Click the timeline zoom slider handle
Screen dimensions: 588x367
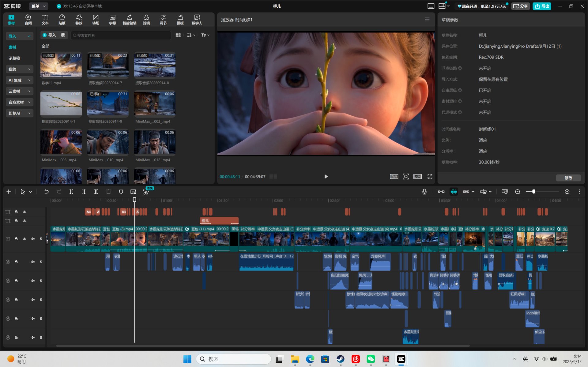[x=533, y=192]
